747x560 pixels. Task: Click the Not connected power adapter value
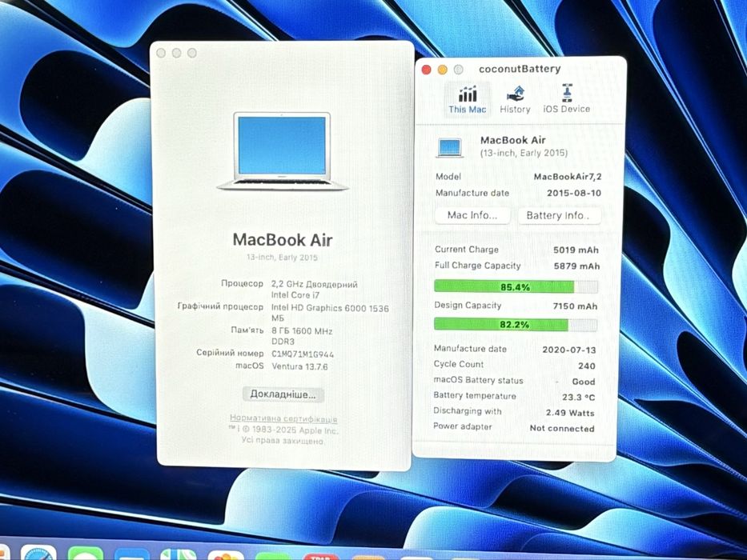click(x=562, y=428)
